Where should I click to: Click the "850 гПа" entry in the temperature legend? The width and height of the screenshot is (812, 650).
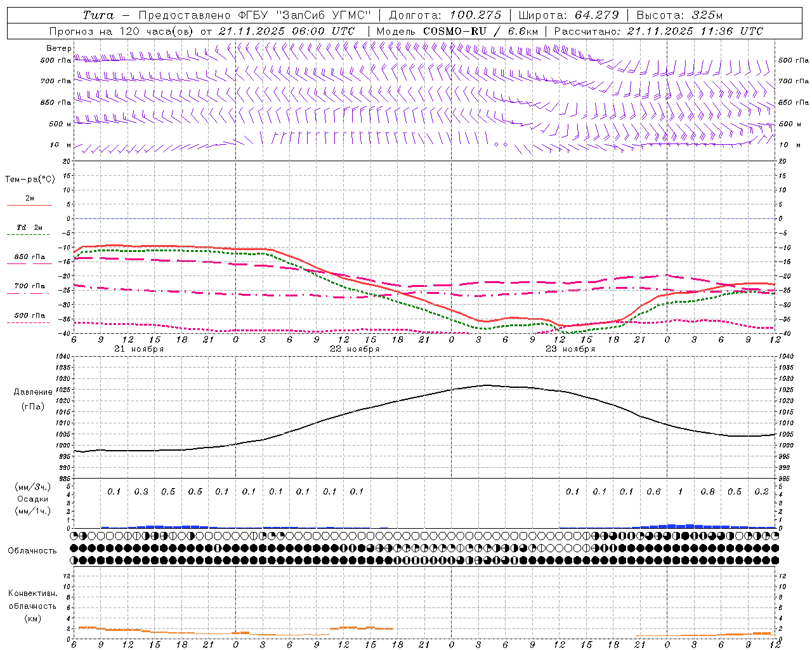pos(29,257)
